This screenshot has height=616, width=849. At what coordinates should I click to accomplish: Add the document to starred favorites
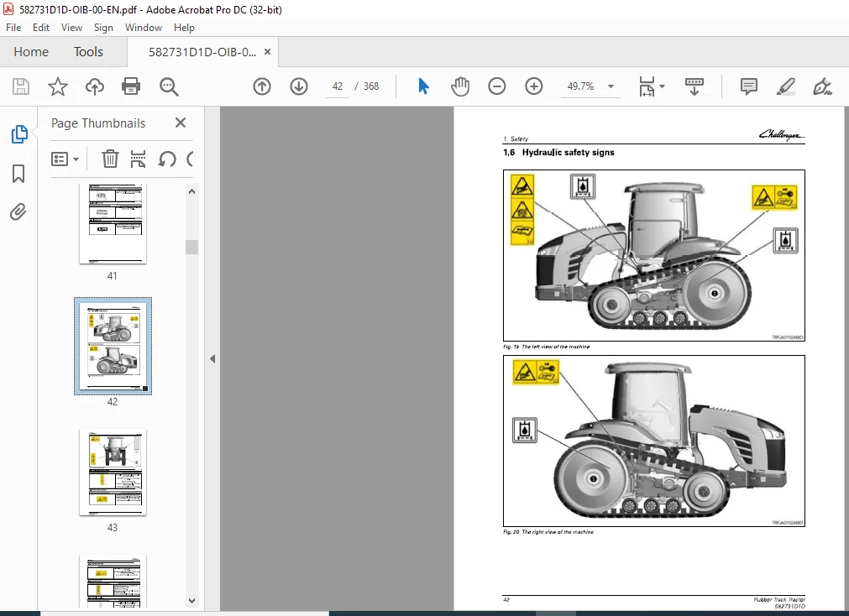(x=57, y=86)
